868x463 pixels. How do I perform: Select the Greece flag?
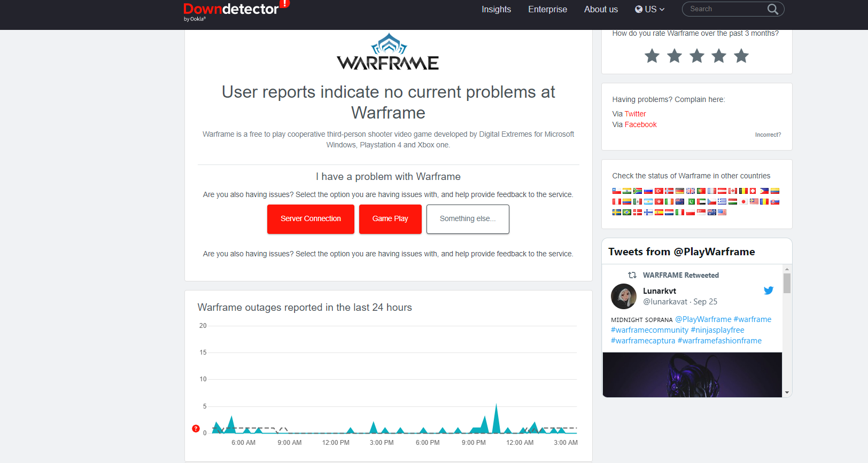722,201
